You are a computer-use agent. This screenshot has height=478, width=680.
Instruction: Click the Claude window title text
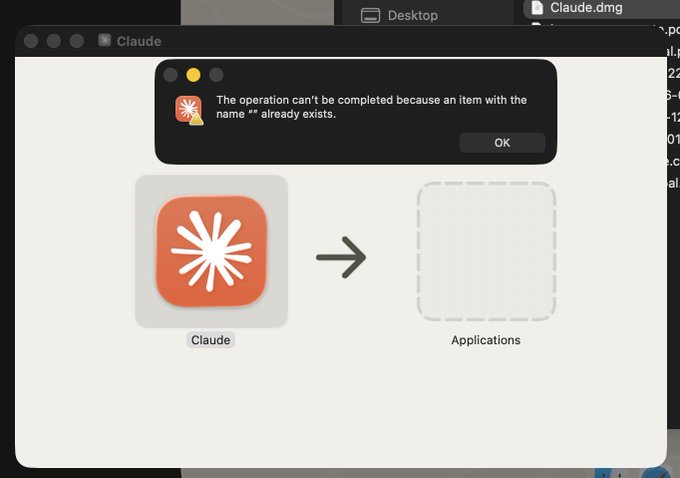[x=139, y=41]
